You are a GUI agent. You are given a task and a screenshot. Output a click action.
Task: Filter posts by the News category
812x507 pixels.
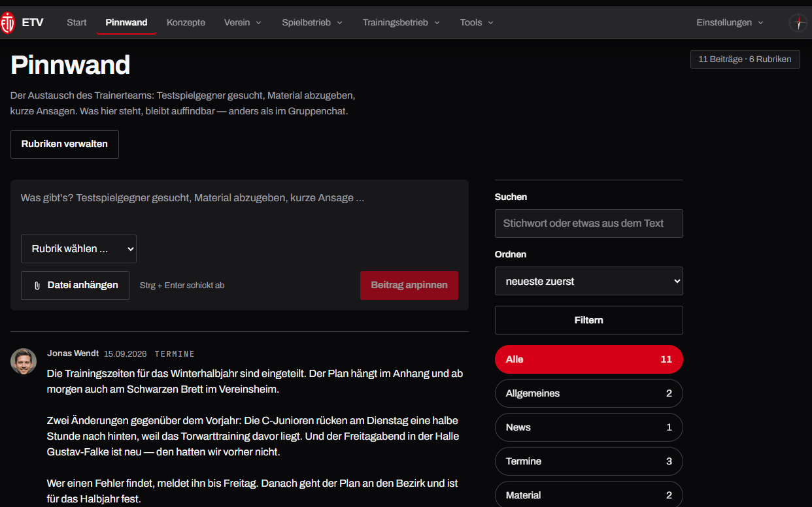pos(589,427)
